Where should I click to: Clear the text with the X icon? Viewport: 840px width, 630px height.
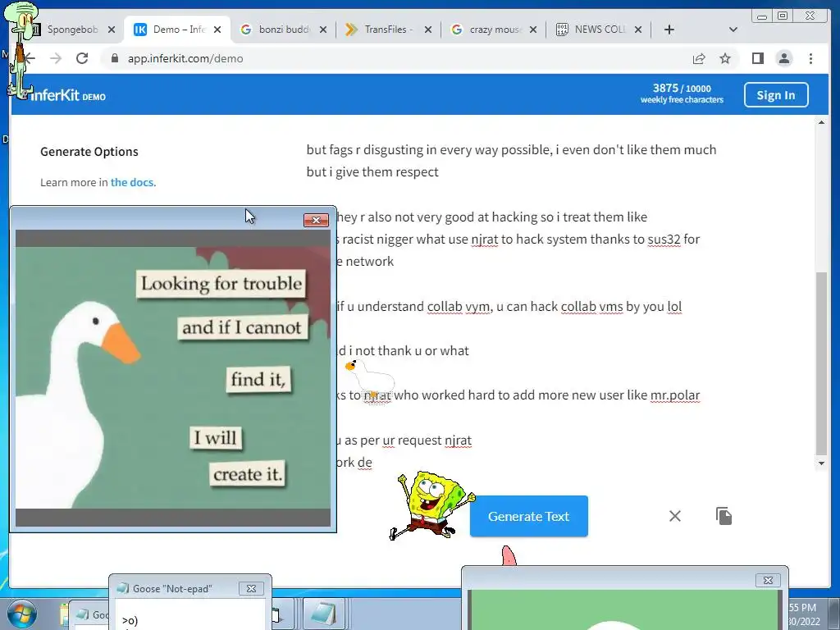(675, 516)
